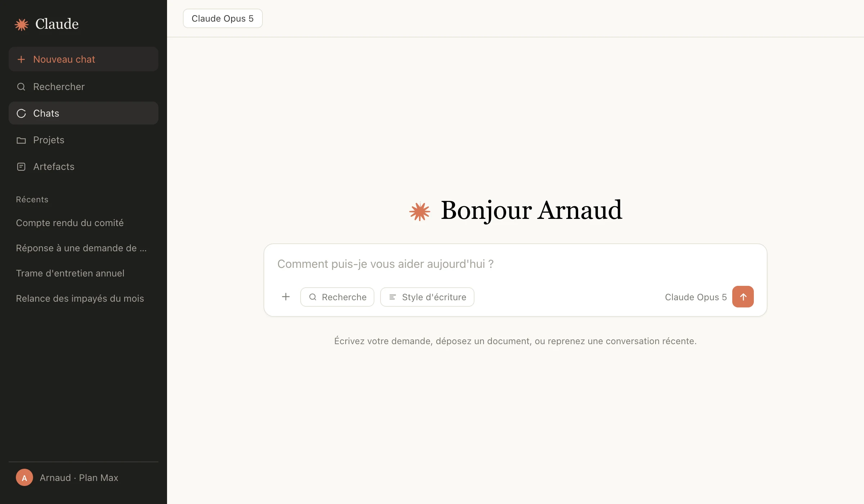Screen dimensions: 864x504
Task: Open the model picker inside the composer
Action: (x=696, y=297)
